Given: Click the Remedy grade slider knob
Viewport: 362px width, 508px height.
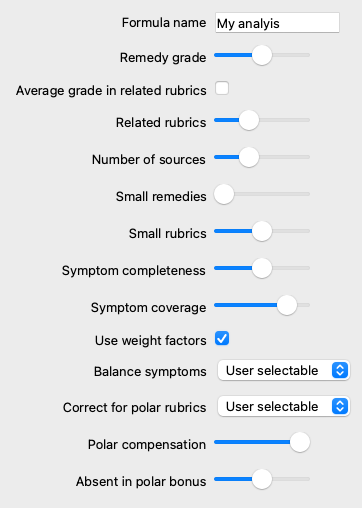Looking at the screenshot, I should tap(262, 55).
